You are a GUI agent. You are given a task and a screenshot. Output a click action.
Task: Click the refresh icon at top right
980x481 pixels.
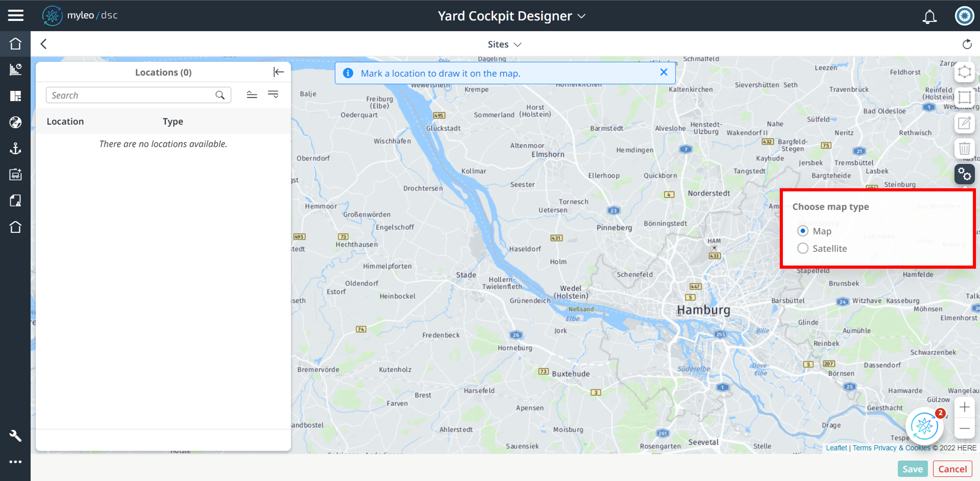tap(967, 44)
